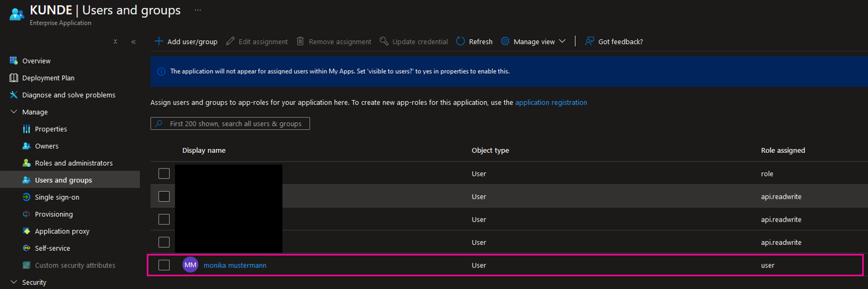Open Properties in the Manage menu
Image resolution: width=868 pixels, height=289 pixels.
(x=51, y=129)
